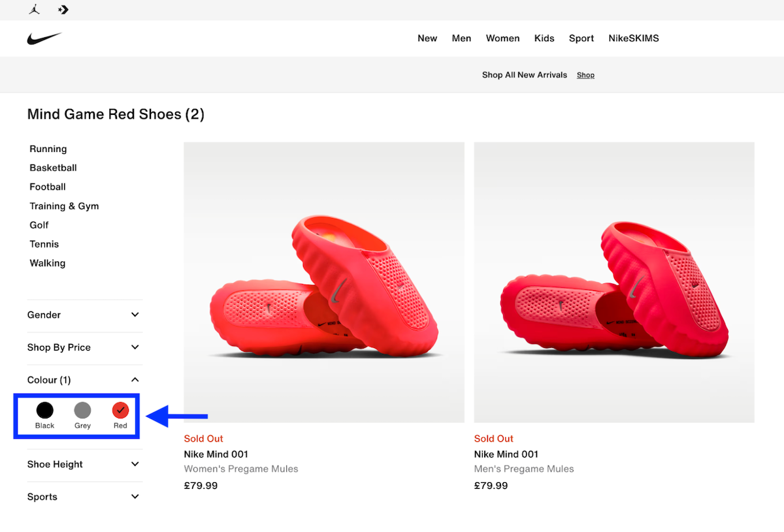Expand the Shop By Price filter

click(x=84, y=347)
